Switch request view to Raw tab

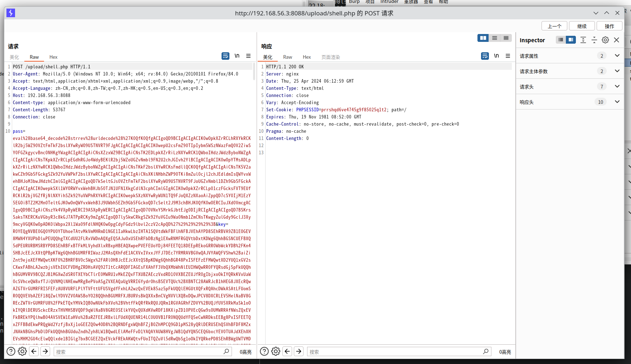[x=34, y=57]
